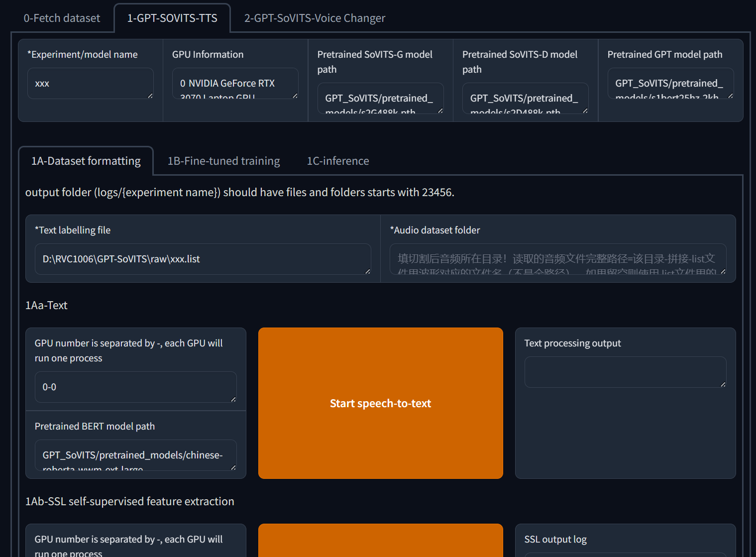This screenshot has height=557, width=756.
Task: Switch to the 0-Fetch dataset tab
Action: pos(62,18)
